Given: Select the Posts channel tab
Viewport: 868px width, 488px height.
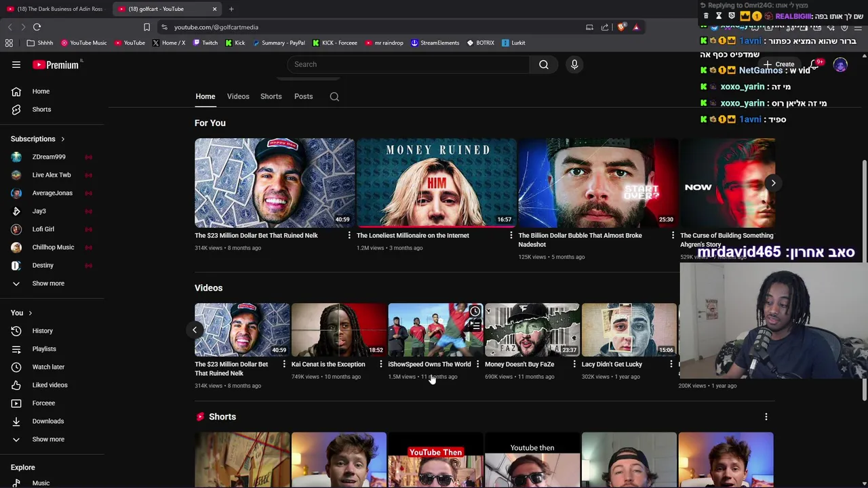Looking at the screenshot, I should point(303,96).
